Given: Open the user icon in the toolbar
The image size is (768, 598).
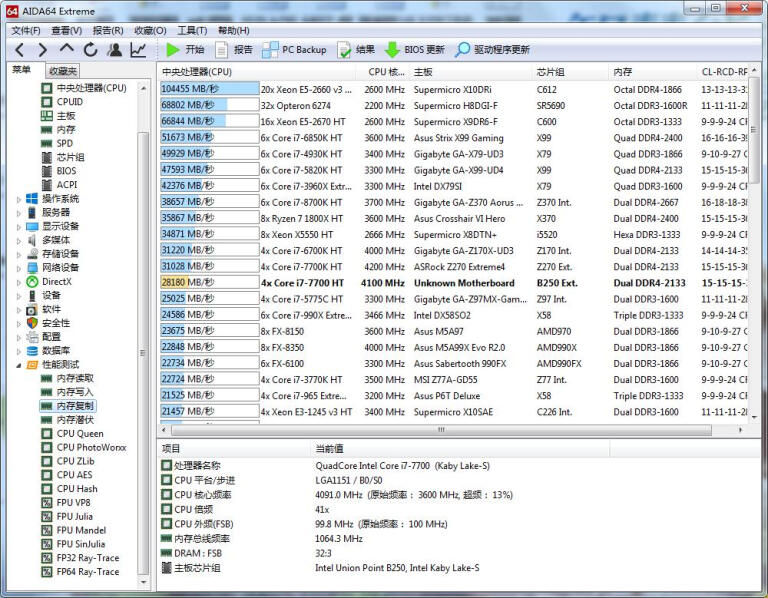Looking at the screenshot, I should (115, 49).
